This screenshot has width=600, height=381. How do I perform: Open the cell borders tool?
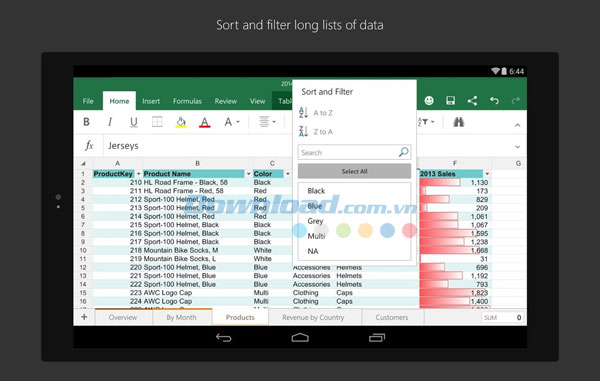point(157,122)
